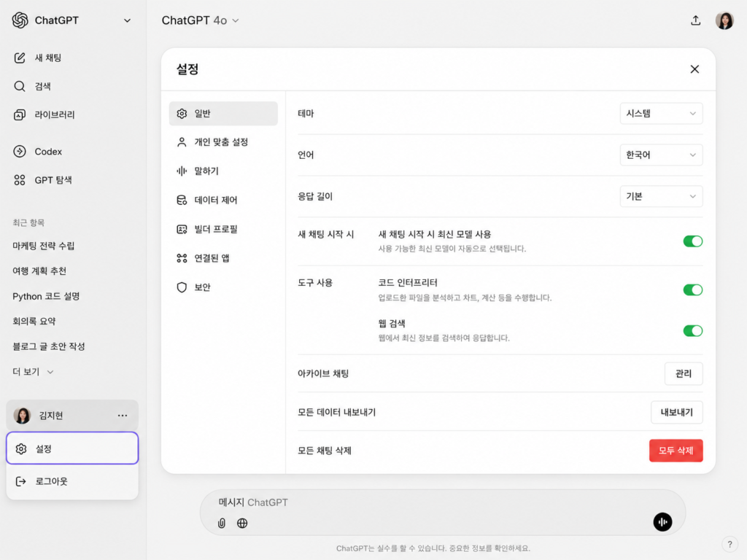747x560 pixels.
Task: Open 마케팅 전략 수립 chat
Action: click(44, 246)
